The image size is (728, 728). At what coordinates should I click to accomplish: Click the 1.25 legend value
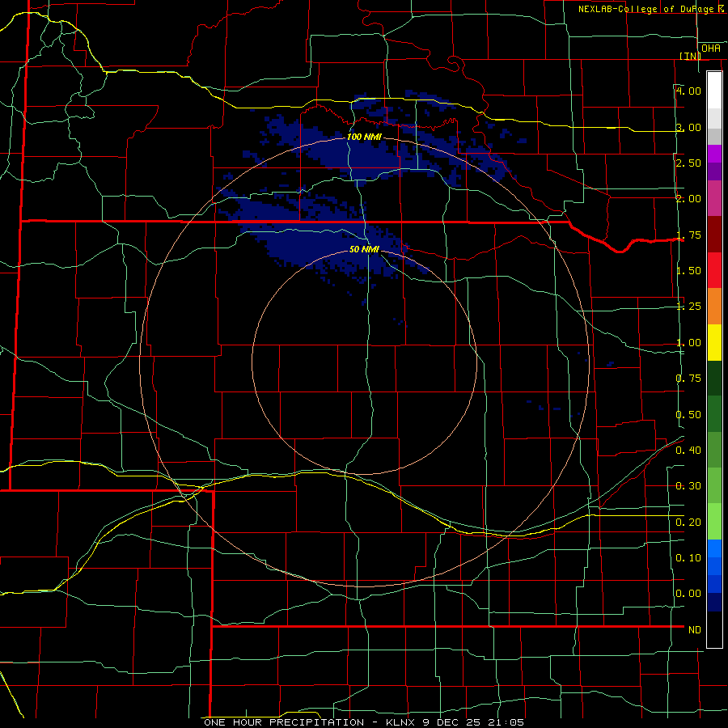pyautogui.click(x=688, y=307)
